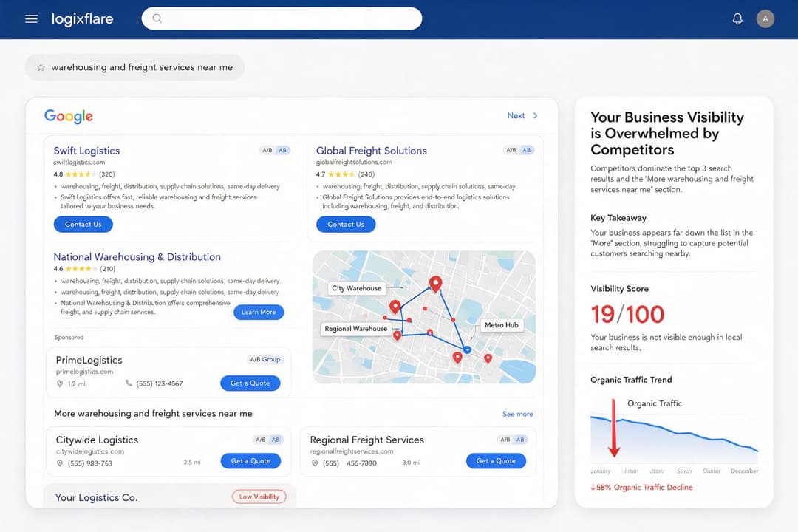Click the Google logo
The height and width of the screenshot is (532, 798).
69,116
